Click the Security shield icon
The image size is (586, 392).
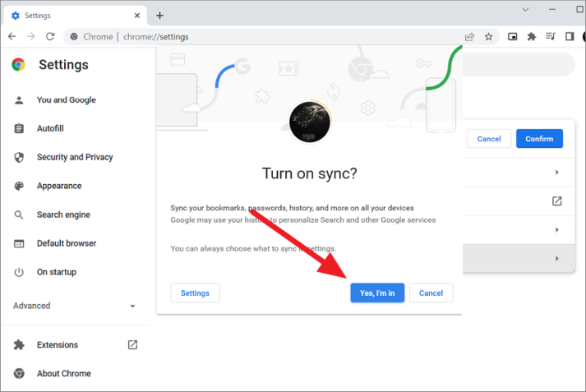coord(19,157)
